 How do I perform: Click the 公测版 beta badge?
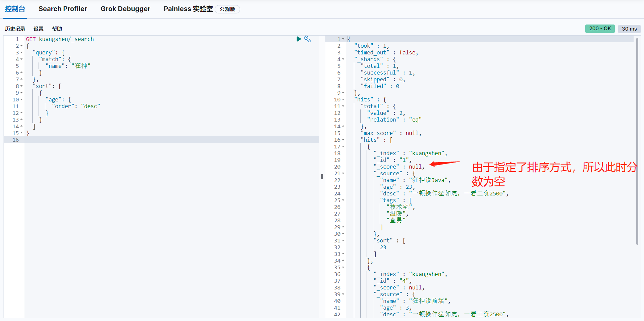click(x=227, y=9)
